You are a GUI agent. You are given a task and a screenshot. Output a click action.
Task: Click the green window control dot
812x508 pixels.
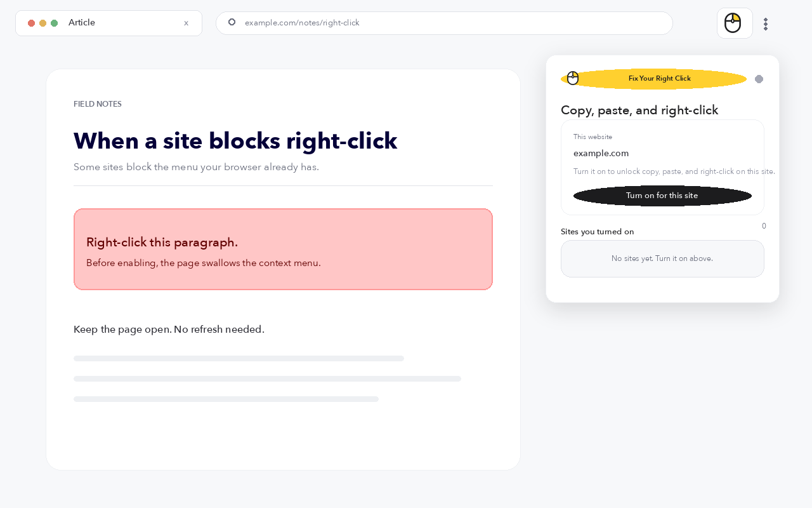click(x=54, y=23)
